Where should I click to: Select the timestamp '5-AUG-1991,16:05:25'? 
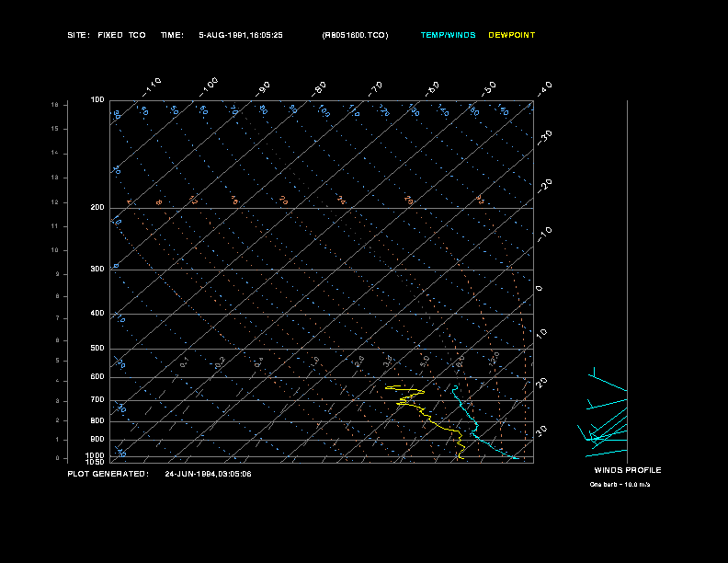[x=241, y=35]
